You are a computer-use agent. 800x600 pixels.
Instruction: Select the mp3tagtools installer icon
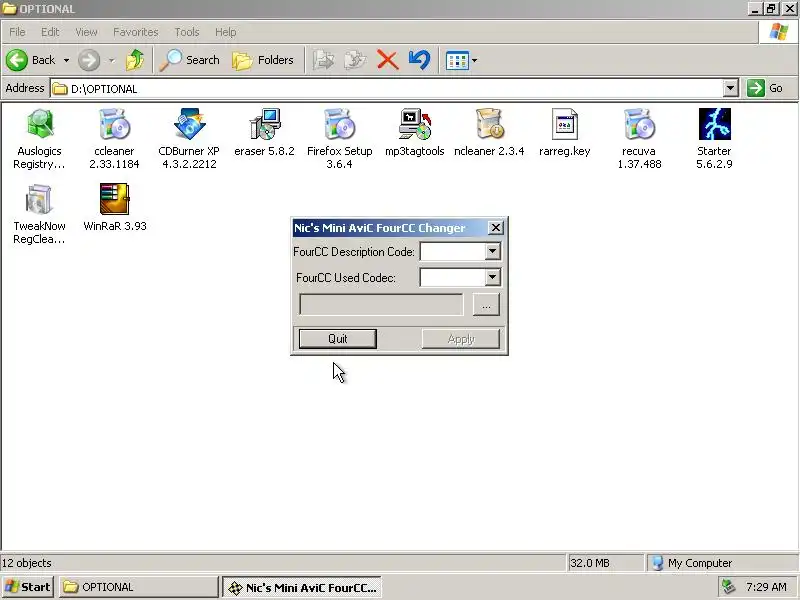pos(415,124)
